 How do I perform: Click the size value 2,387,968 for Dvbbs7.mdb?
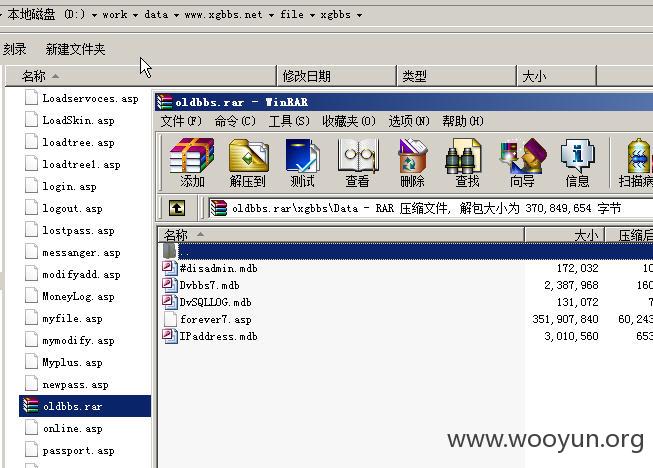(x=571, y=285)
